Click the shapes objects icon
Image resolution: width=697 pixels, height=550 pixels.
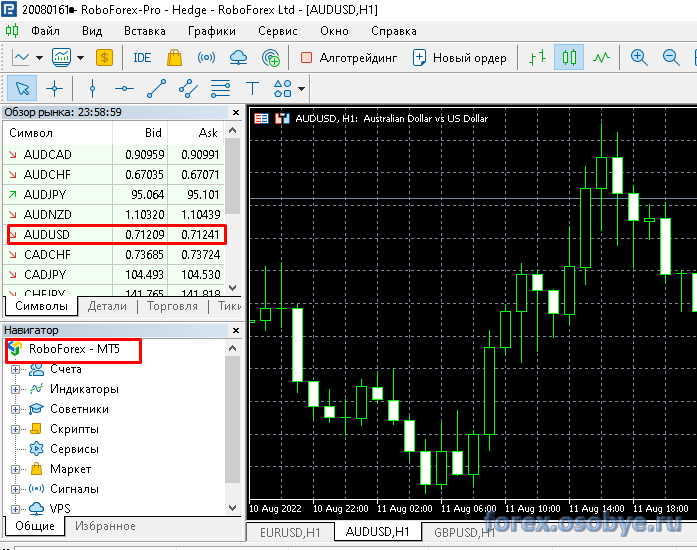click(x=282, y=88)
